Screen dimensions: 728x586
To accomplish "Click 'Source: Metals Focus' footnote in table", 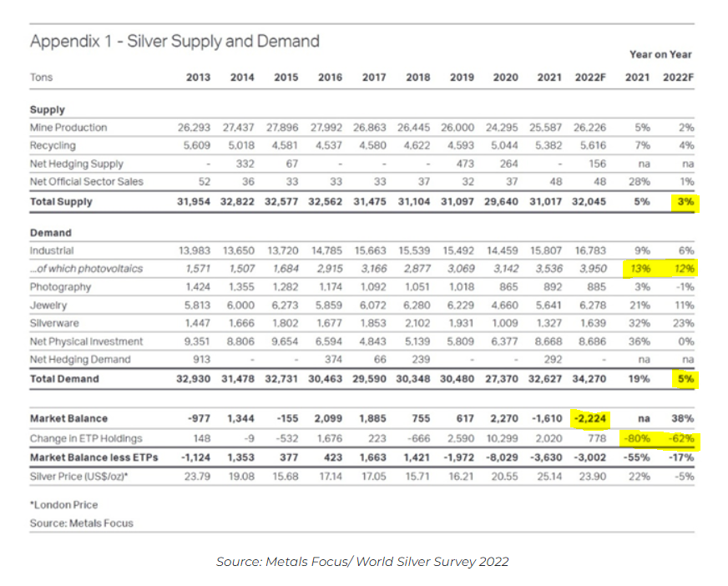I will [x=82, y=523].
